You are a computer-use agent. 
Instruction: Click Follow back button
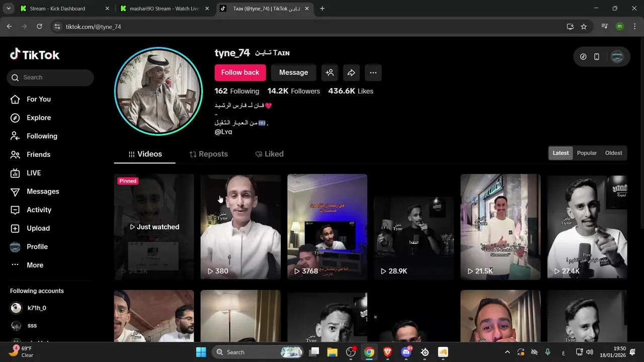point(240,72)
